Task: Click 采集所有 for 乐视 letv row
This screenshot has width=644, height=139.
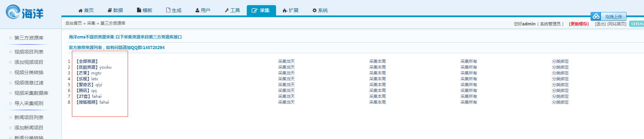Action: [469, 79]
